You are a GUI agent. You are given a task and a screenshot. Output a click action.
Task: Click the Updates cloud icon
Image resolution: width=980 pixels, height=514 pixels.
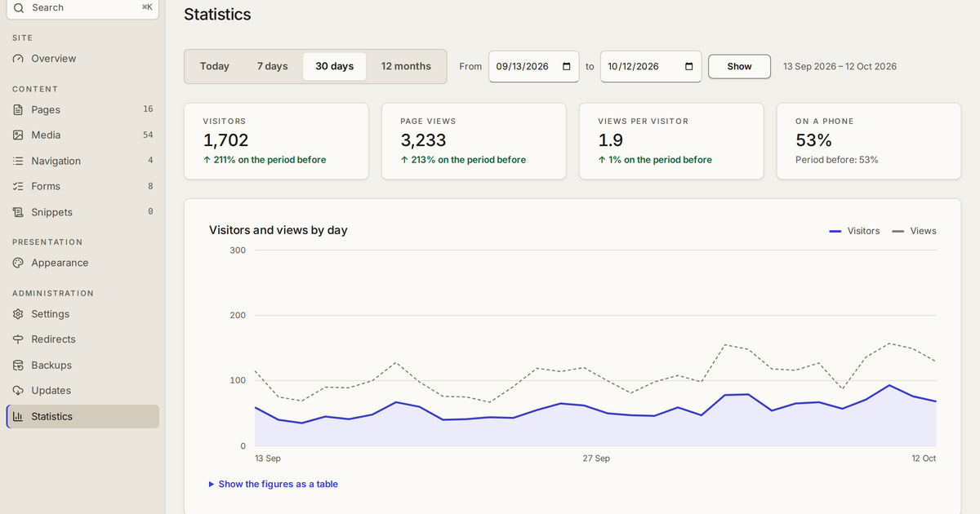pos(19,391)
